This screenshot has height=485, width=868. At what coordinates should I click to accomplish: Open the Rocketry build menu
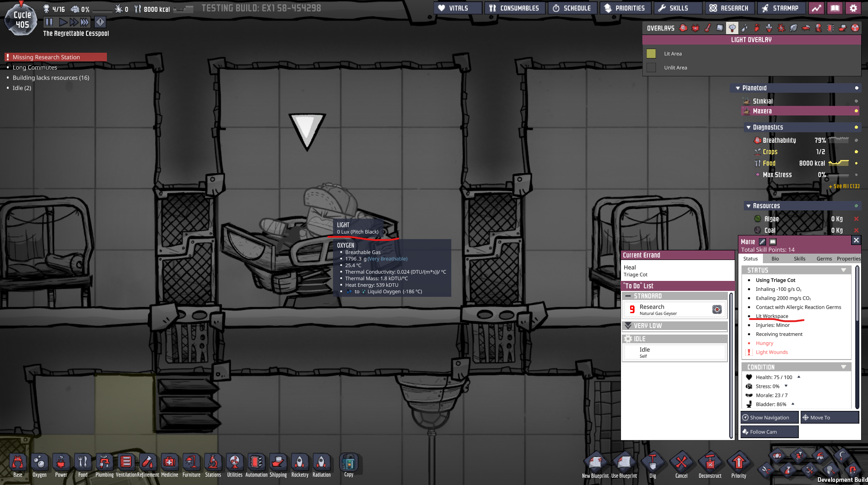click(x=300, y=463)
